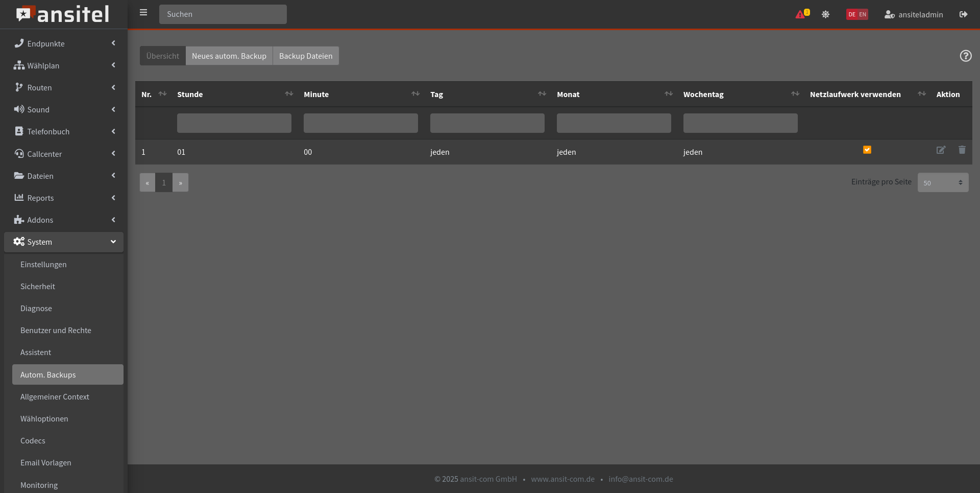Focus the Suchen search field
Screen dimensions: 980x493
(223, 14)
